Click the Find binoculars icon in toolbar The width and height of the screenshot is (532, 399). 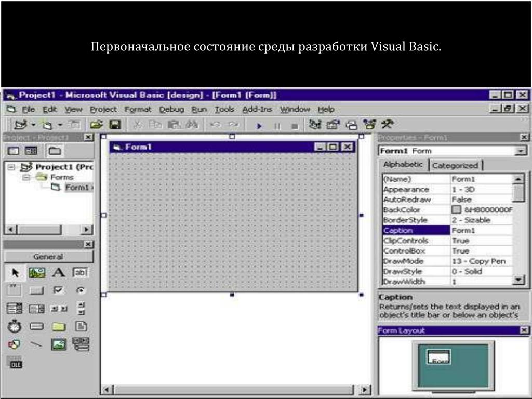pos(192,125)
